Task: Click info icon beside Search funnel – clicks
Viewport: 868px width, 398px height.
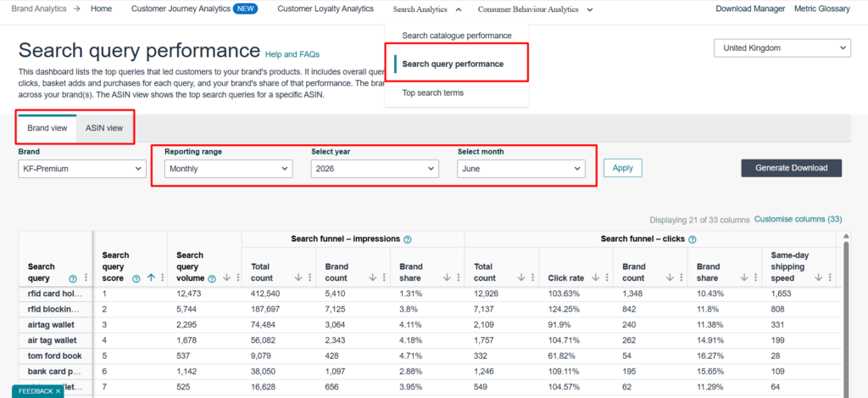Action: [692, 239]
